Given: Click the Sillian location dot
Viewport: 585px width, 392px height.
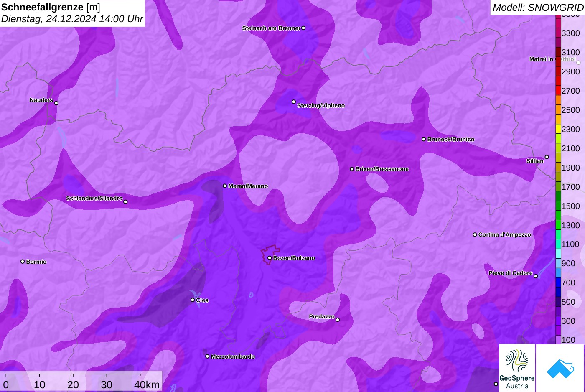Looking at the screenshot, I should click(x=547, y=157).
